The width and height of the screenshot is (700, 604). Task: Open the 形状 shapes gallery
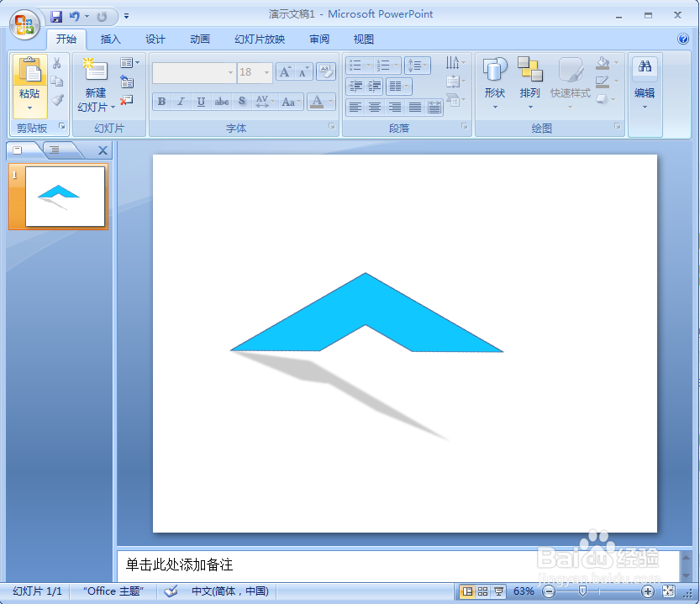495,83
